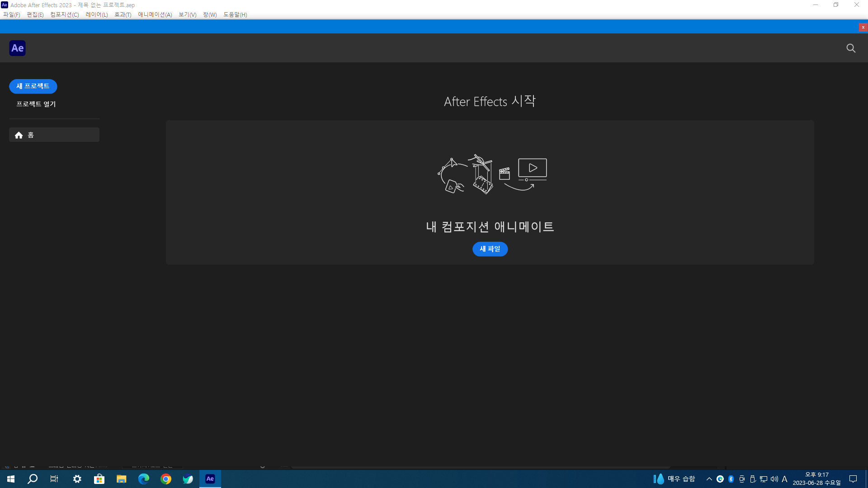Open Chrome from the taskbar
The height and width of the screenshot is (488, 868).
166,479
